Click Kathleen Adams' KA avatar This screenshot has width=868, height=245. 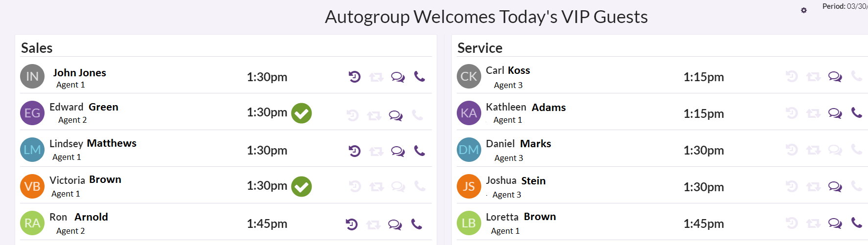469,113
